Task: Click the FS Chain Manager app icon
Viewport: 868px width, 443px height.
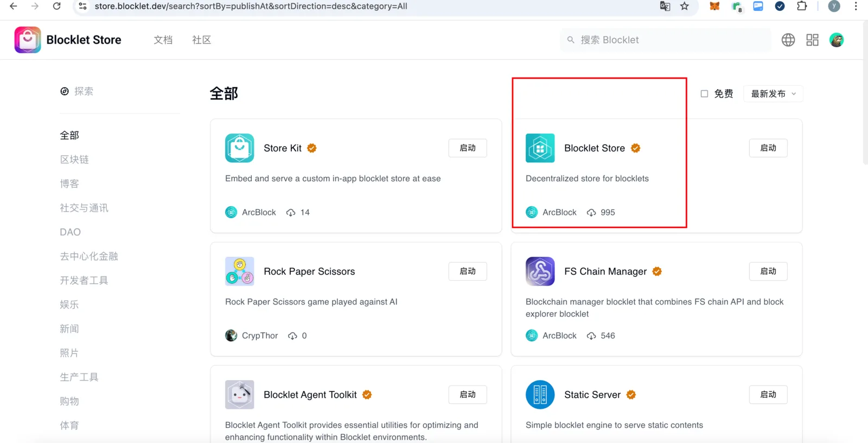Action: [540, 271]
